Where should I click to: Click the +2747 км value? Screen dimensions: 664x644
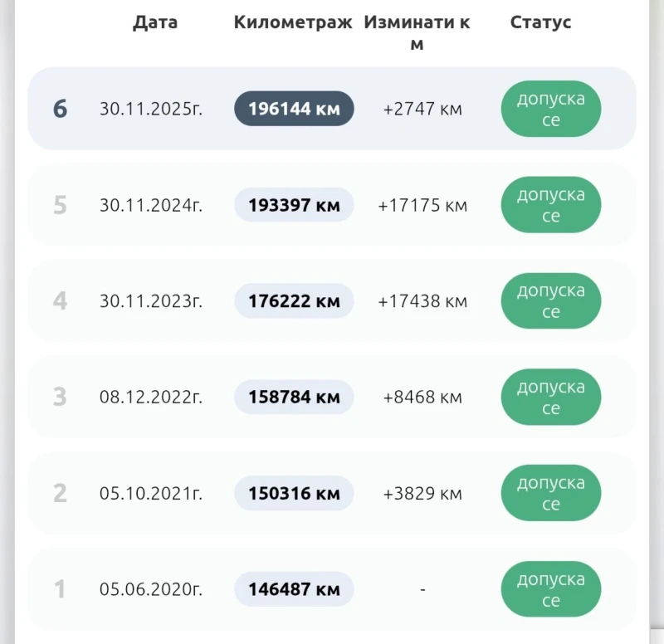pos(422,108)
